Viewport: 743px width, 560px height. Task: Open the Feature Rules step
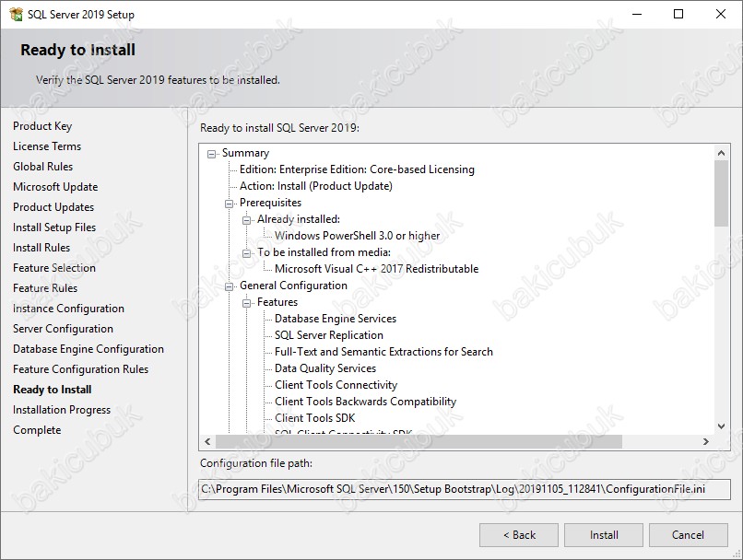pyautogui.click(x=45, y=288)
